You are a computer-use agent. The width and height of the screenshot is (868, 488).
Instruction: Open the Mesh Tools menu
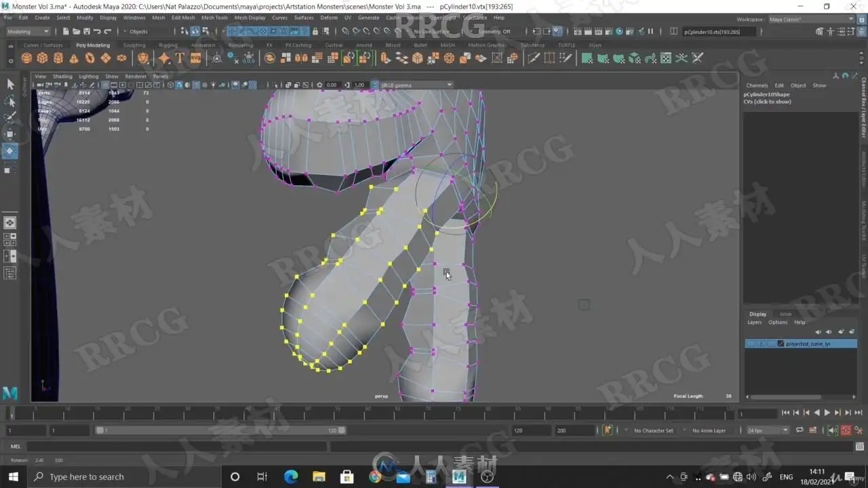214,18
